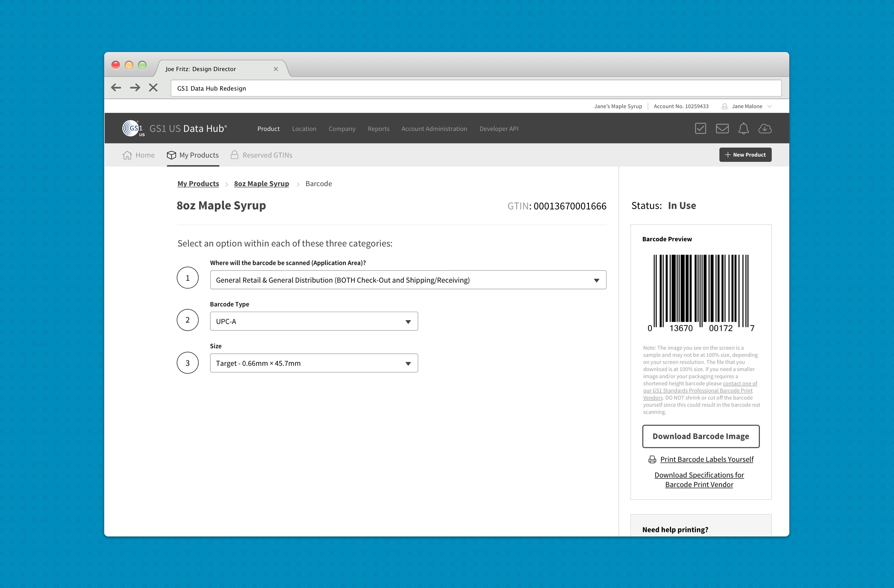The height and width of the screenshot is (588, 894).
Task: Click the GS1 US Data Hub title
Action: [x=188, y=128]
